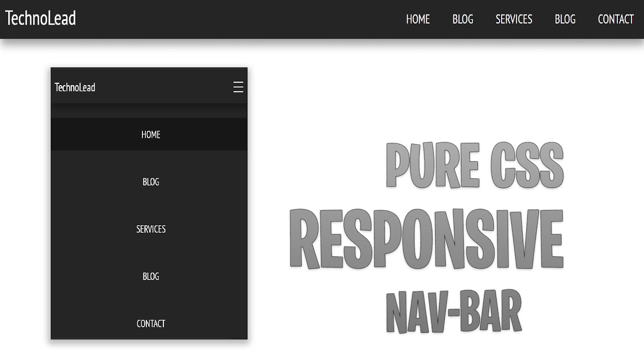Click the "PURE CSS" title text
The image size is (644, 362).
474,165
